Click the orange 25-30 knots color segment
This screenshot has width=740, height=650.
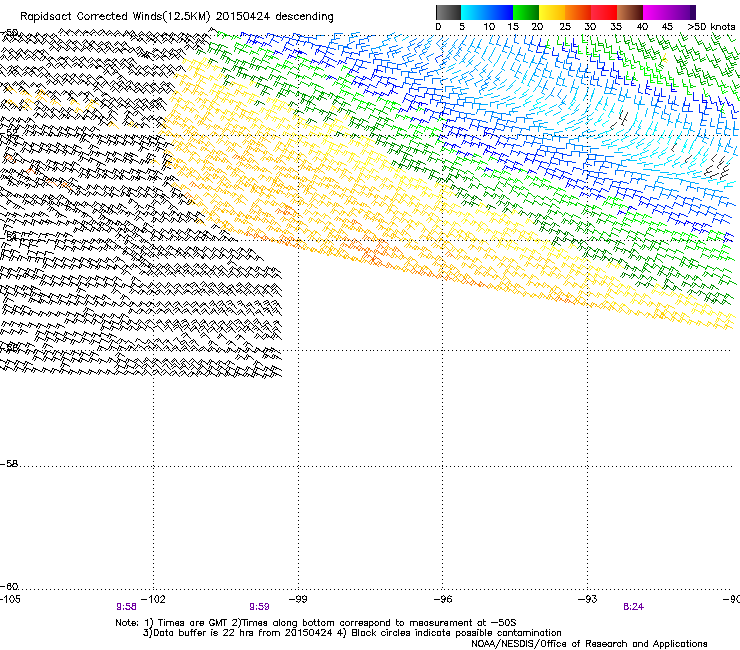coord(578,12)
